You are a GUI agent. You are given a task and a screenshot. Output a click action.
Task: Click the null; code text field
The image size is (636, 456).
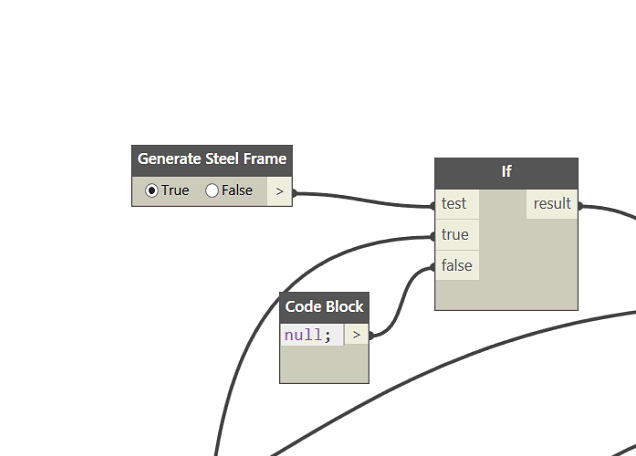tap(310, 335)
